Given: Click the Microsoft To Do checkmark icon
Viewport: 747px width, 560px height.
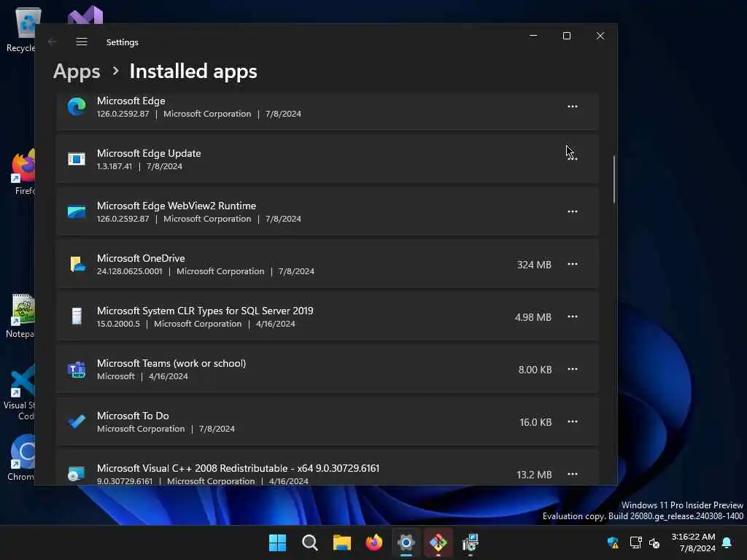Looking at the screenshot, I should point(77,421).
